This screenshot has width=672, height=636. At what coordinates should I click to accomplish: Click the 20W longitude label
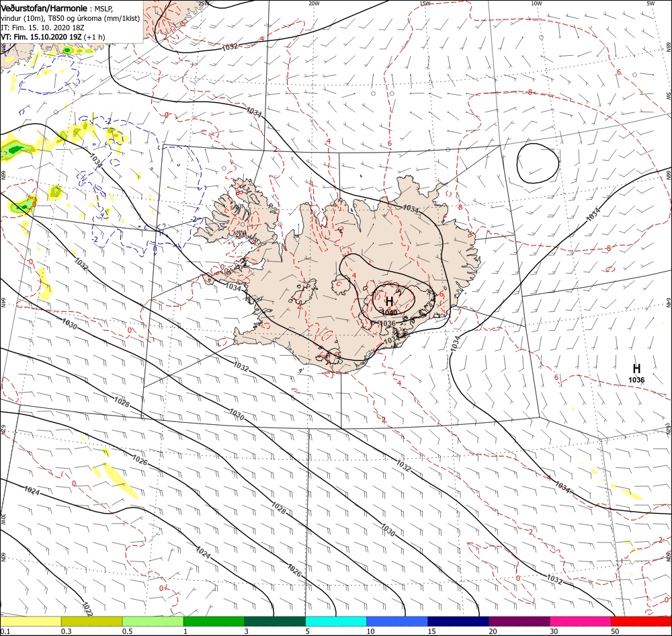coord(314,3)
